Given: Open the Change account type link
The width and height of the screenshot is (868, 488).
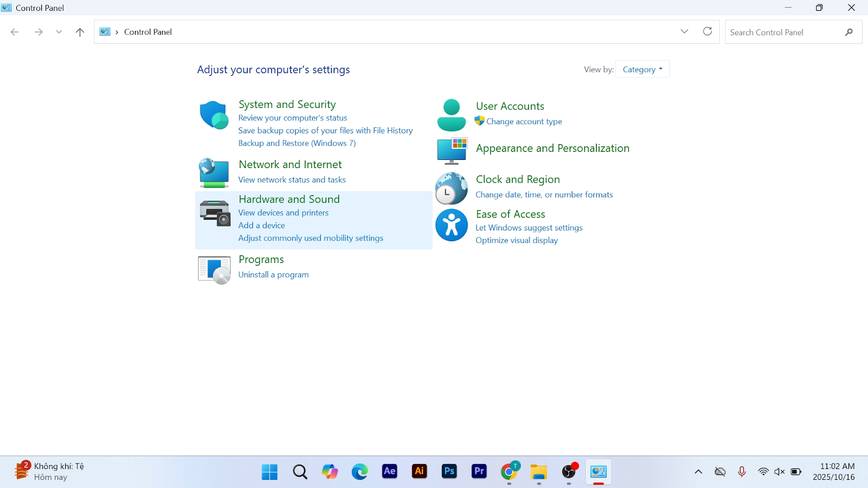Looking at the screenshot, I should point(524,121).
